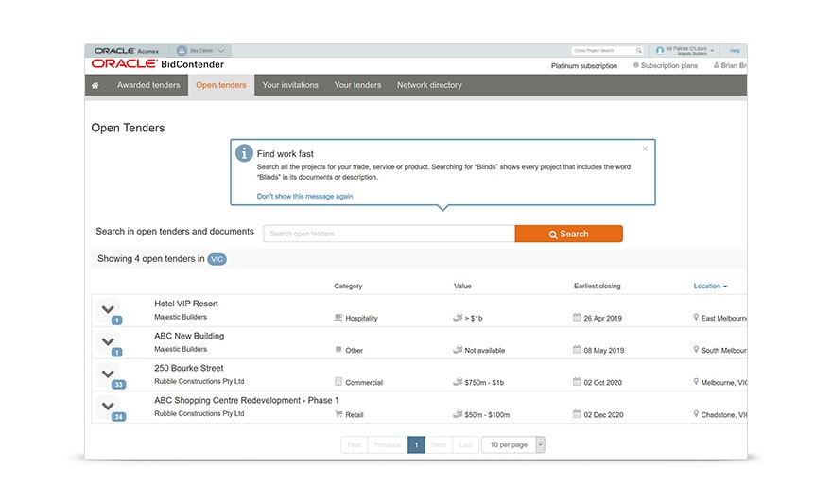
Task: Open the 10 per page dropdown
Action: (x=513, y=444)
